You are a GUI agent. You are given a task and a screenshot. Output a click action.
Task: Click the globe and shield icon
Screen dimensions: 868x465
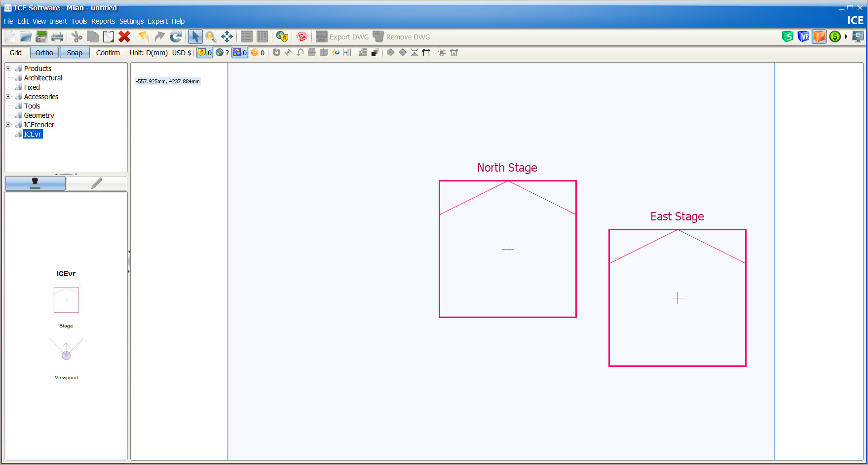tap(282, 36)
